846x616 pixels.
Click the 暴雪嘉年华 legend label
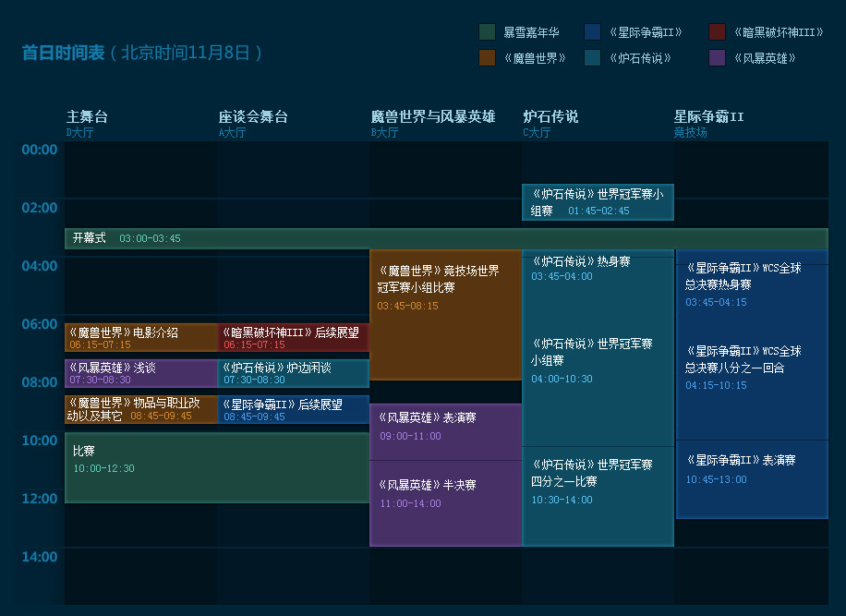click(531, 32)
